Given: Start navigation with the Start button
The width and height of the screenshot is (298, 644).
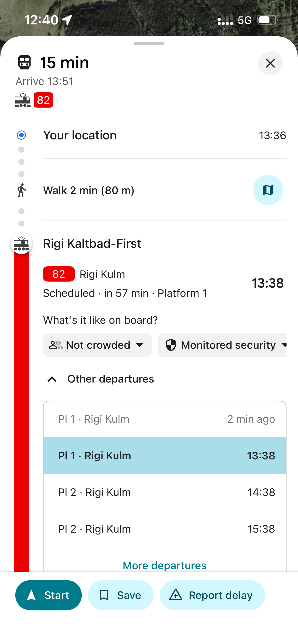Looking at the screenshot, I should [48, 595].
